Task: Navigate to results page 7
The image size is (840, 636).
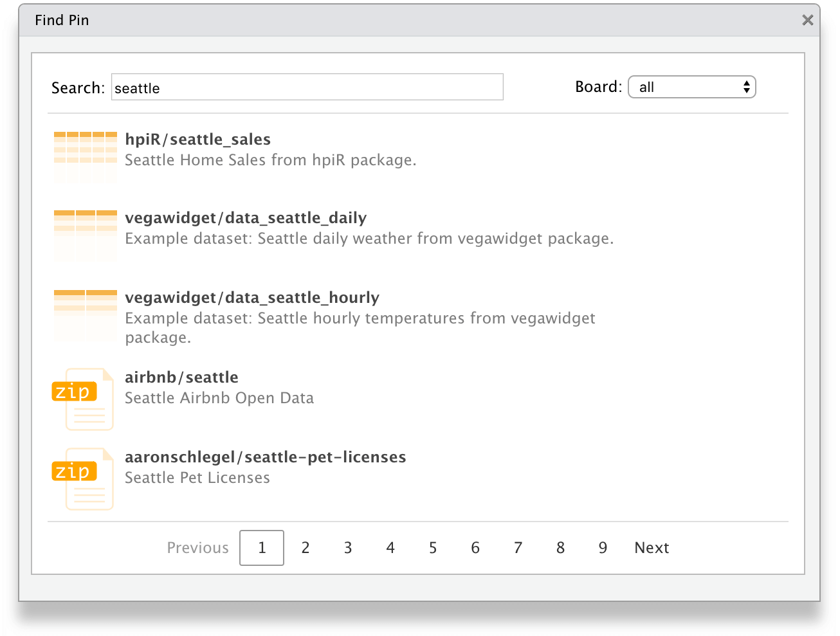Action: [518, 548]
